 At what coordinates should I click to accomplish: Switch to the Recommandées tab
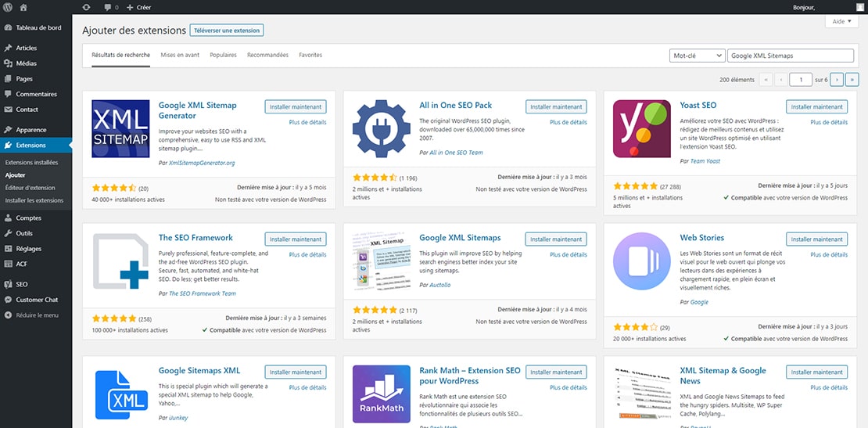(x=268, y=55)
